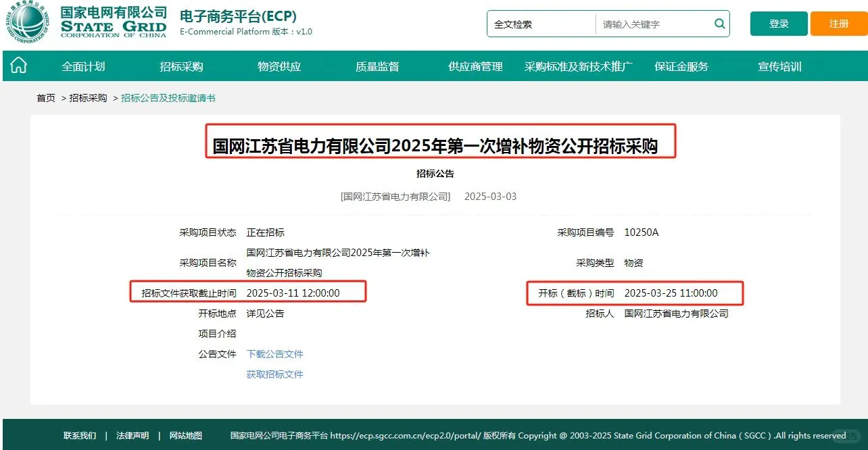Click 网站地图 in the footer
The image size is (868, 450).
pos(186,436)
